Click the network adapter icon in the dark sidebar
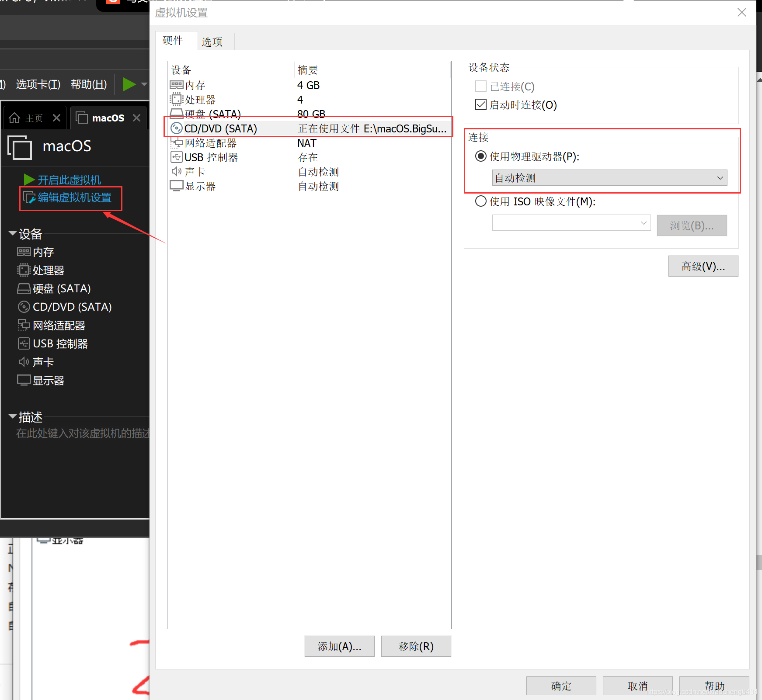 (24, 326)
